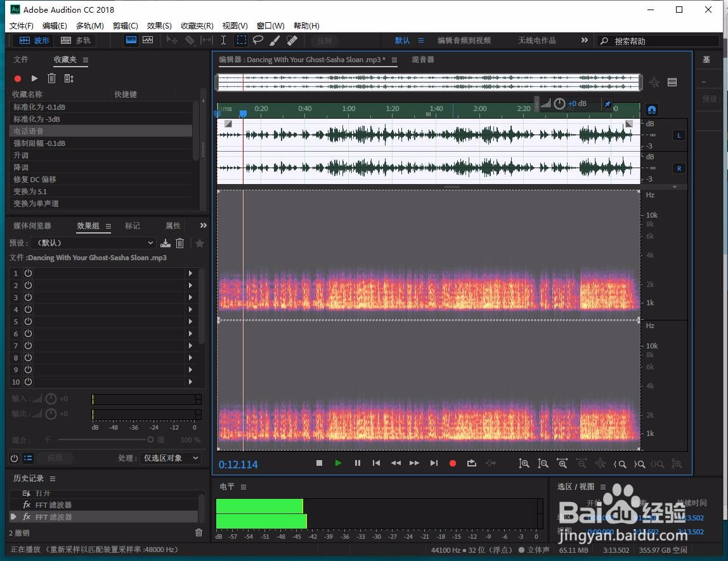
Task: Stop playback in transport
Action: [319, 463]
